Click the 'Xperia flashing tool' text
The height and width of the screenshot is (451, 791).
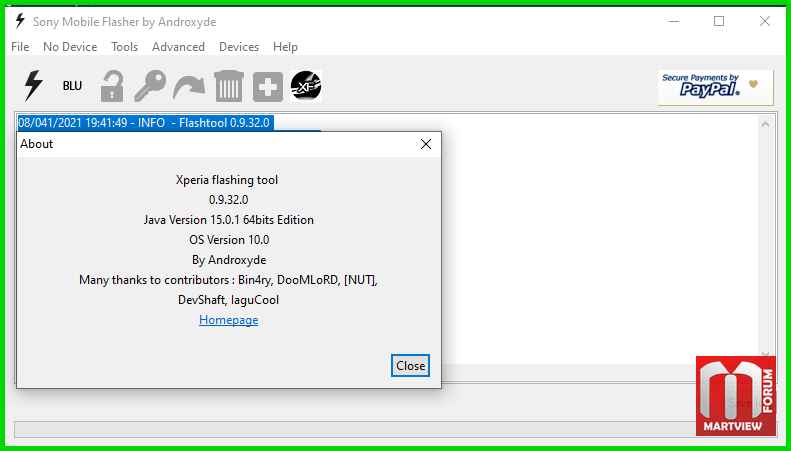click(x=227, y=180)
